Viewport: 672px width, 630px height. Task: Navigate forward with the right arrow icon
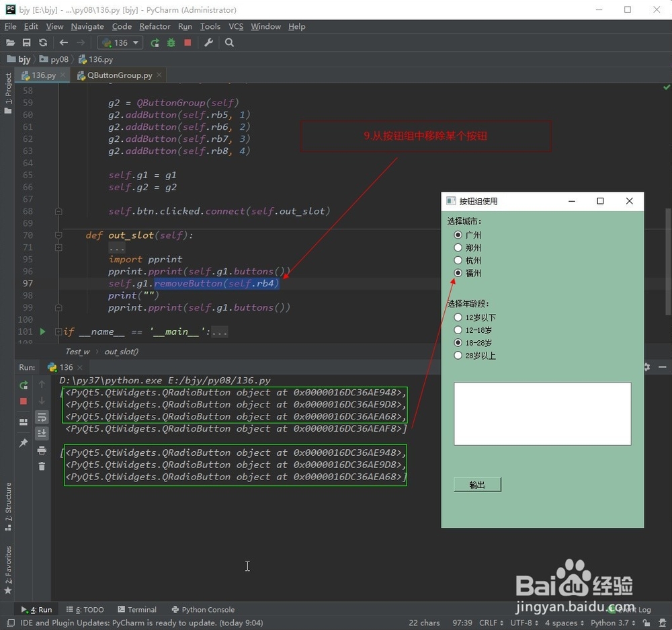[x=80, y=42]
